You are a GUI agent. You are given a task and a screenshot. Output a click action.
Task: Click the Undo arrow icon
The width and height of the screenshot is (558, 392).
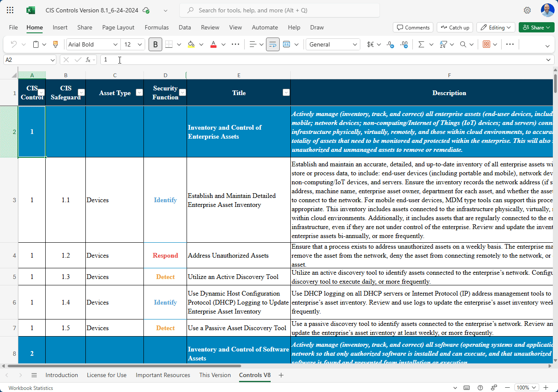(14, 44)
